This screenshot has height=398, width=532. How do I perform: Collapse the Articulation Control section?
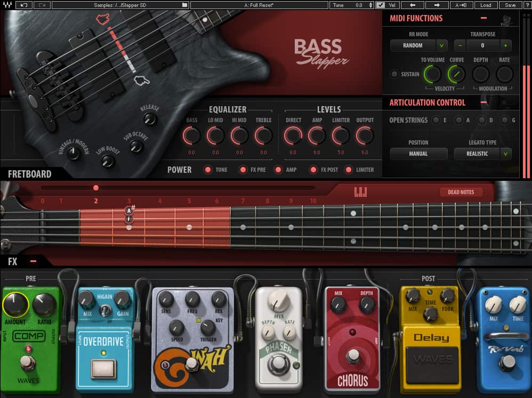[x=484, y=102]
